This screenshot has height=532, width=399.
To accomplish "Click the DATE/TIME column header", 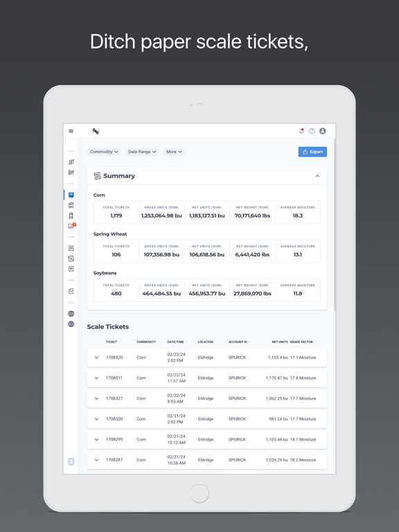I will (x=175, y=342).
